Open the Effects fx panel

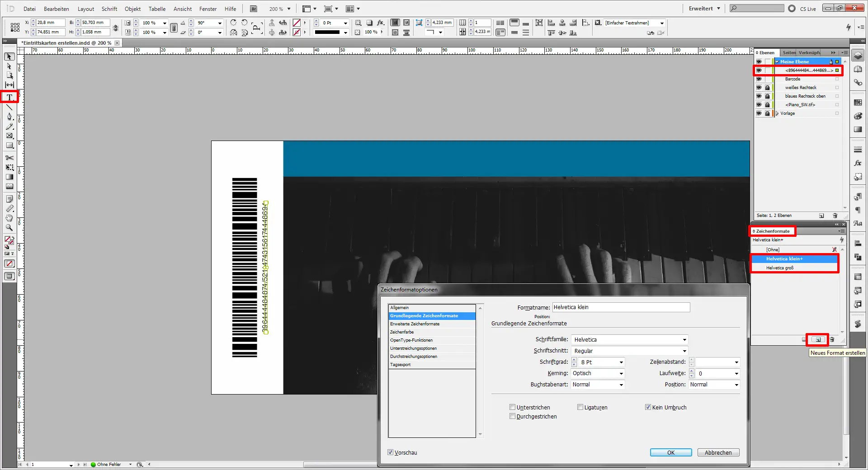858,164
